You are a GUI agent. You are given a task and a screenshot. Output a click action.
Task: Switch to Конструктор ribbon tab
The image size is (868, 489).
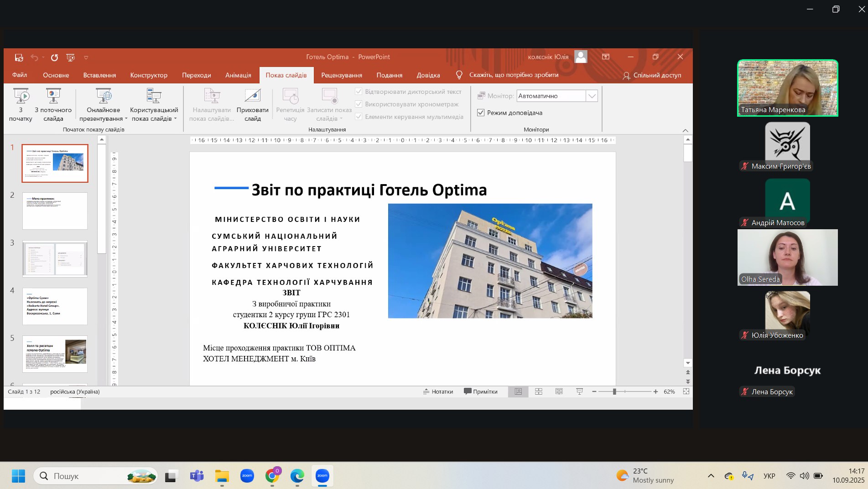pyautogui.click(x=149, y=75)
